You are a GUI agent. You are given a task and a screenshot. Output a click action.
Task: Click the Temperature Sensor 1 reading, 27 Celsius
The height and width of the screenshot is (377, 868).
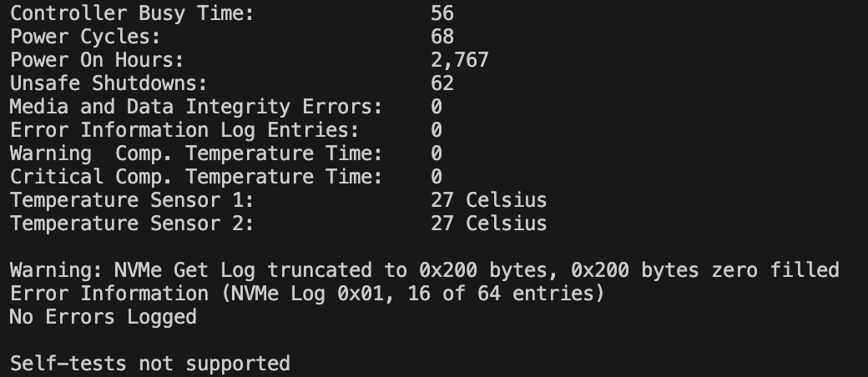tap(489, 200)
